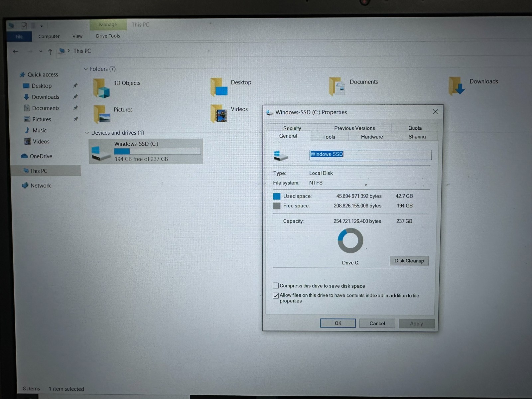Click the PC icon in address bar
This screenshot has width=532, height=399.
62,51
